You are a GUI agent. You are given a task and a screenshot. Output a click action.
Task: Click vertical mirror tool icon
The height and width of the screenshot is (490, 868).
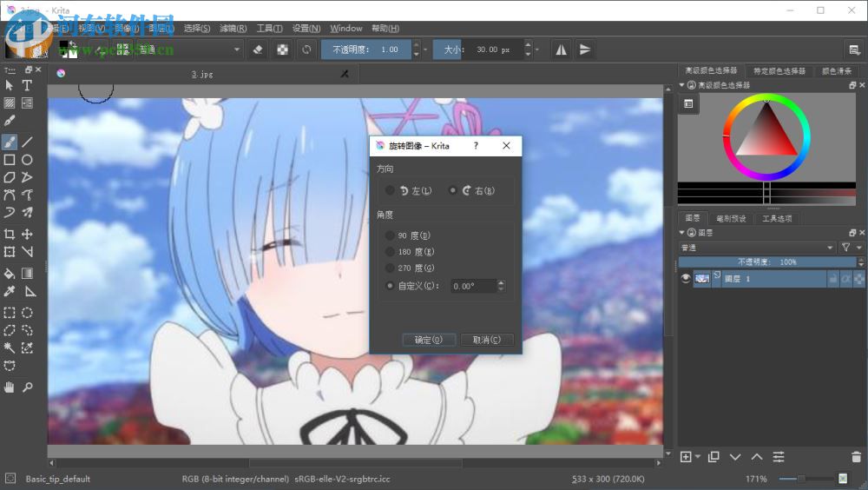click(x=584, y=50)
